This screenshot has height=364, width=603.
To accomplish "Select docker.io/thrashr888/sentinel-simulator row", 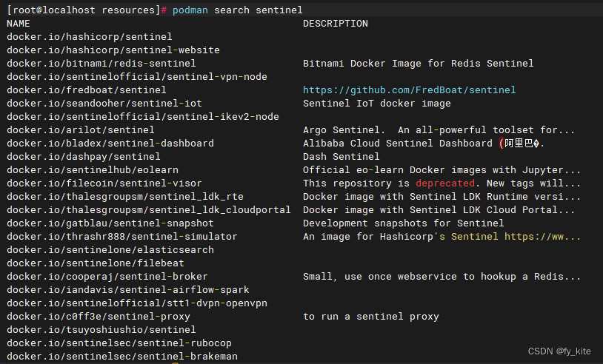I will tap(122, 237).
